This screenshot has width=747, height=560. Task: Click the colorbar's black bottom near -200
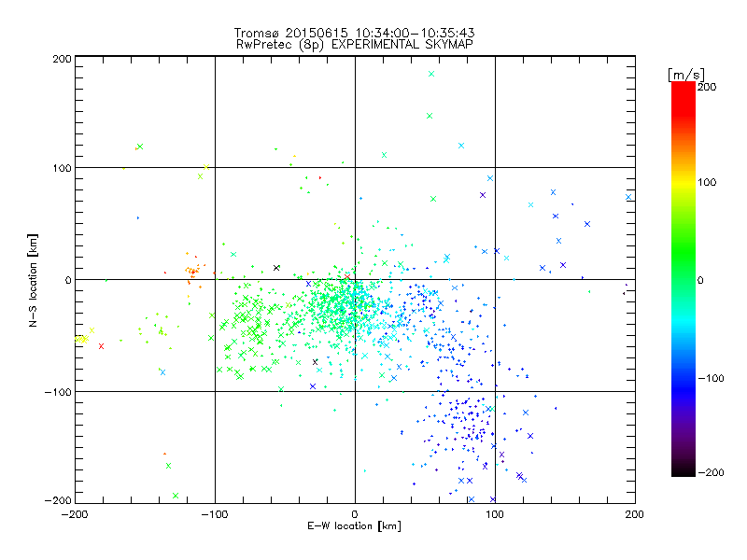point(684,470)
